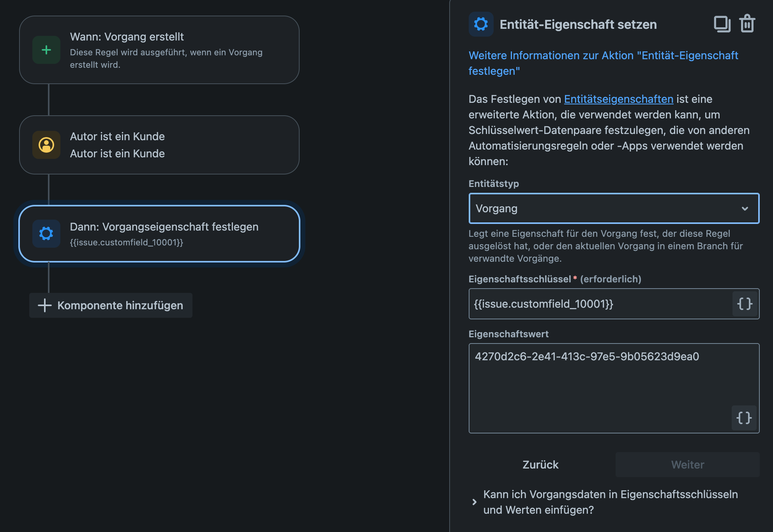Expand the Vorgangsdaten in Eigenschaftsschlüsseln question
Screen dimensions: 773x532
coord(611,502)
